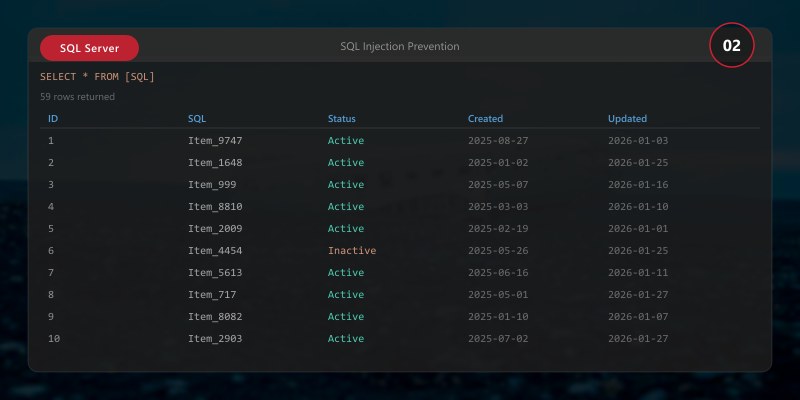Select the SQL Injection Prevention title
The height and width of the screenshot is (400, 800).
tap(400, 46)
